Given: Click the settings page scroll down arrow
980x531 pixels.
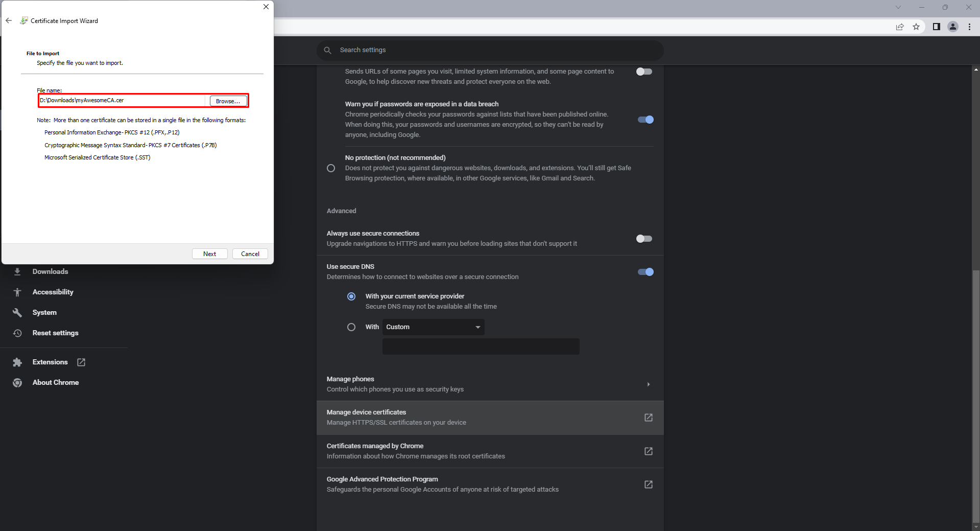Looking at the screenshot, I should click(x=976, y=526).
